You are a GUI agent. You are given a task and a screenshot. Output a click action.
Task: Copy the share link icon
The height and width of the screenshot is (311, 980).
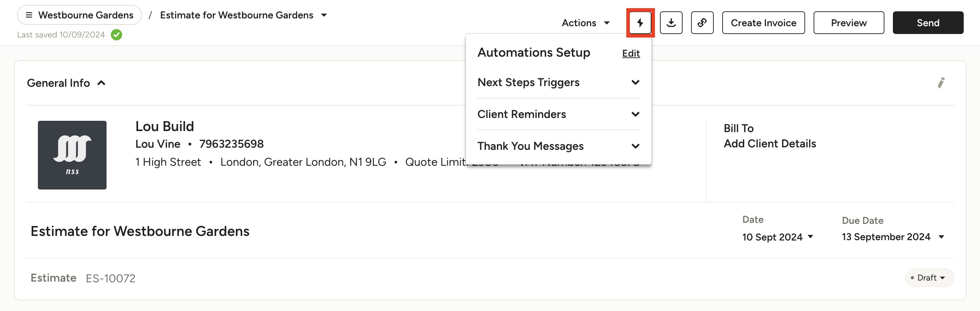click(702, 23)
